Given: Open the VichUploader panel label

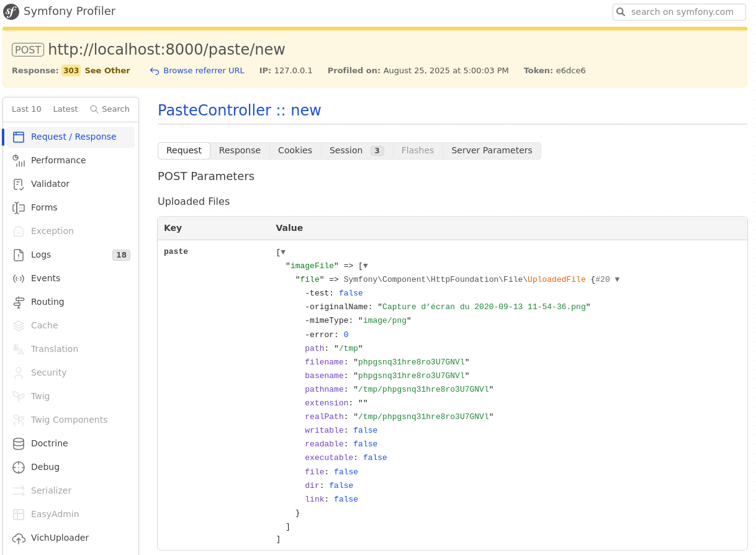Looking at the screenshot, I should click(60, 538).
